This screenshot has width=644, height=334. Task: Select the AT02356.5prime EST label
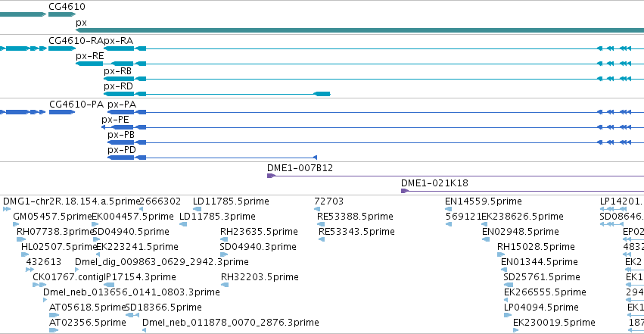pos(88,323)
